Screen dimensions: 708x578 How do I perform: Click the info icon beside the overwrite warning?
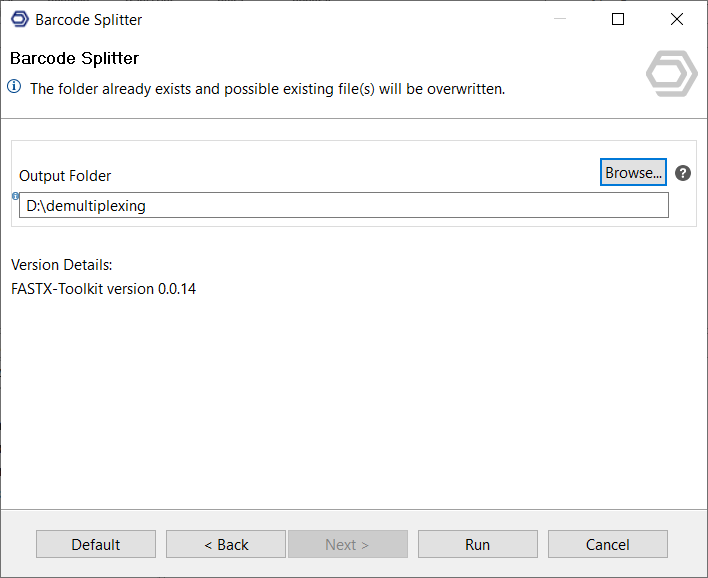(x=15, y=87)
